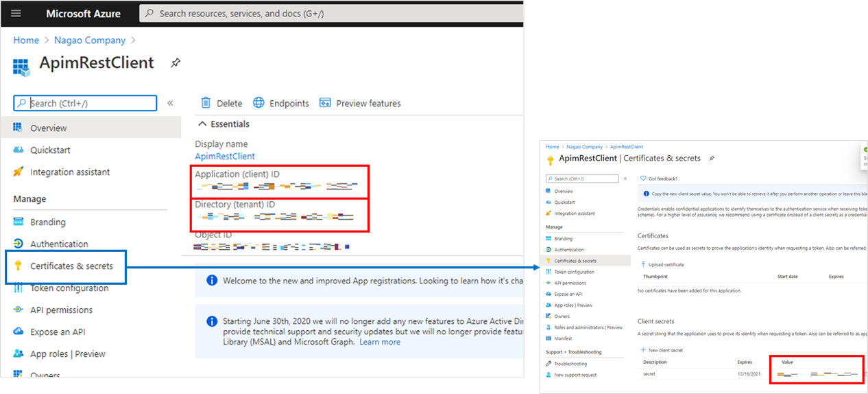The height and width of the screenshot is (394, 868).
Task: Select Overview in the Overview page sidebar
Action: pos(91,128)
